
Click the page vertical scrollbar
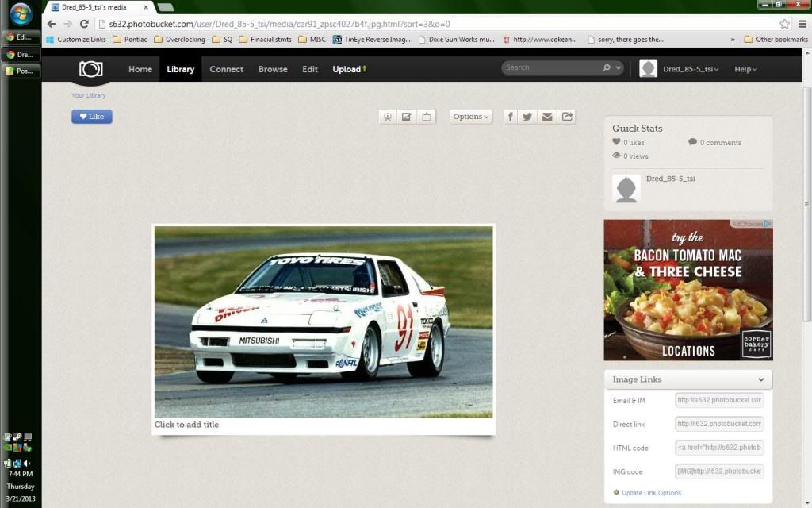tap(806, 204)
